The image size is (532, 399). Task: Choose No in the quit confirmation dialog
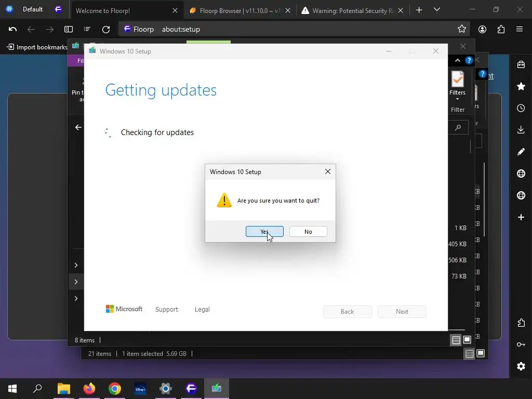coord(308,231)
